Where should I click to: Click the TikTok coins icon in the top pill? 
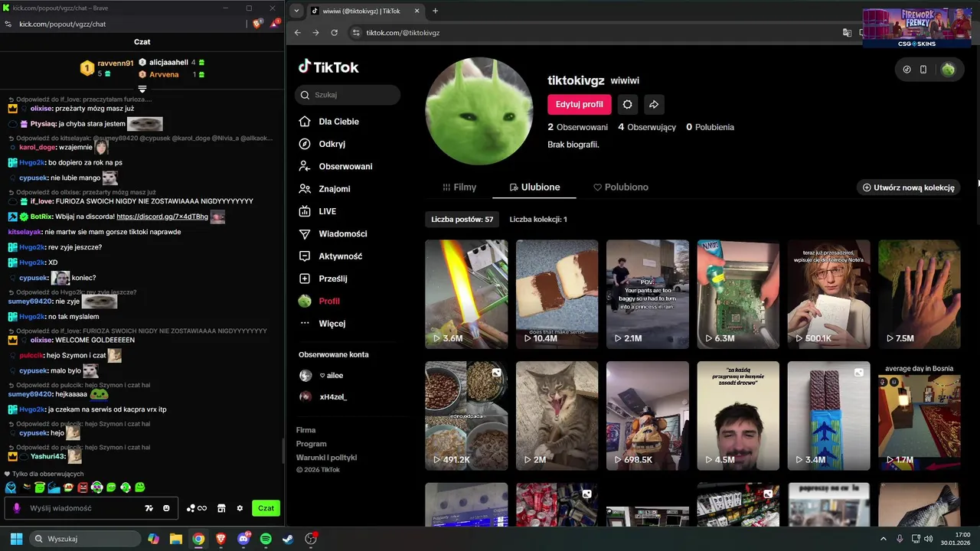pos(906,70)
